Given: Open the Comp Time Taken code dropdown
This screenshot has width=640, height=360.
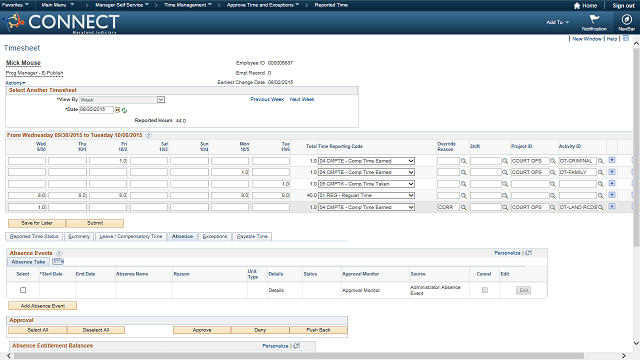Looking at the screenshot, I should pyautogui.click(x=366, y=184).
